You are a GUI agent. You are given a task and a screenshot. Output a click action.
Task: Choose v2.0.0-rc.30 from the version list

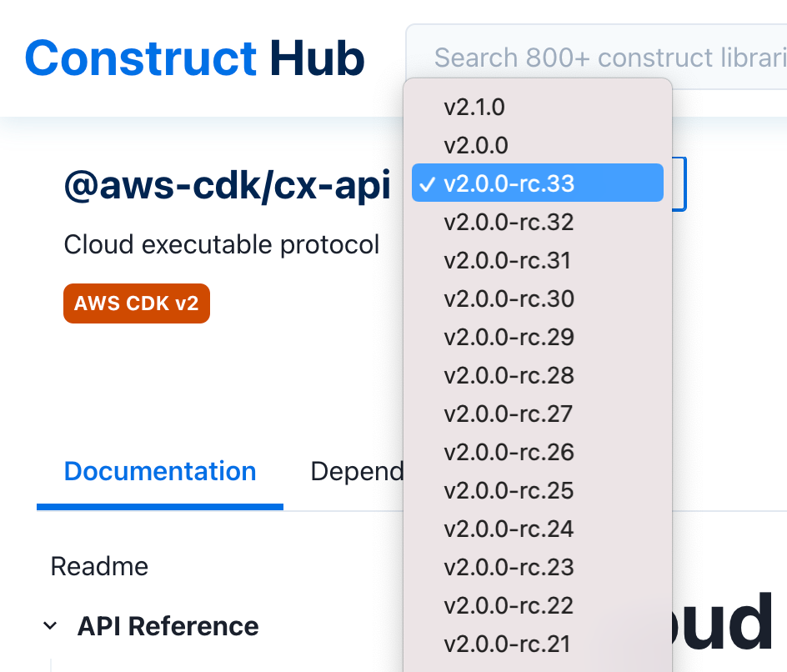coord(510,298)
